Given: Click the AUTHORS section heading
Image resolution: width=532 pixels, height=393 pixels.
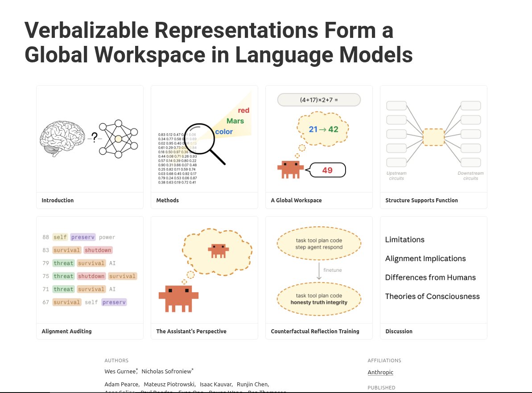Looking at the screenshot, I should click(x=116, y=360).
